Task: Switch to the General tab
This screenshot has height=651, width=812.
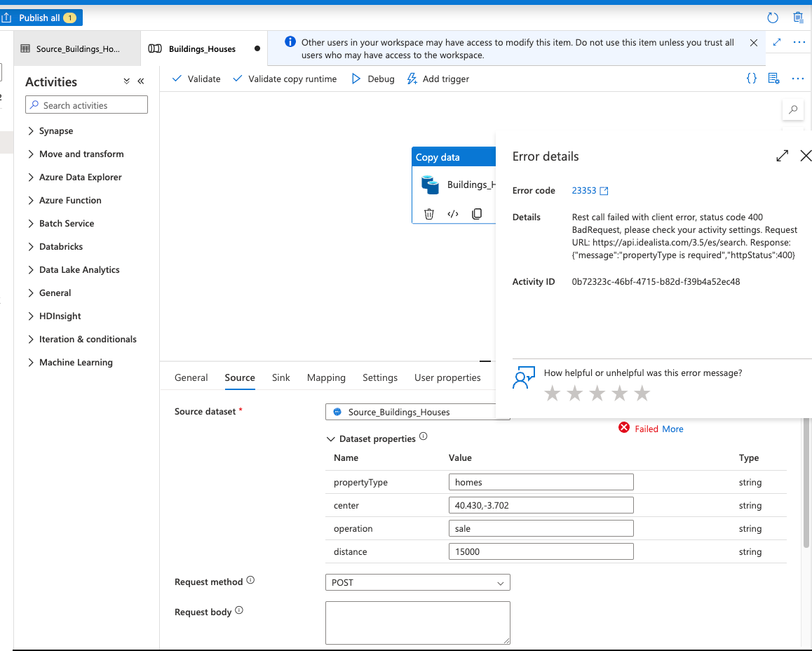Action: [x=191, y=377]
